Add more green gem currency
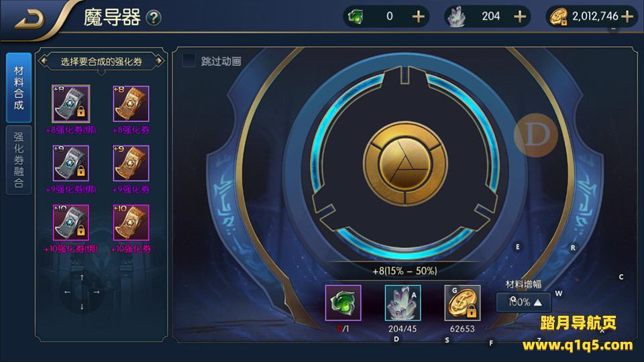The width and height of the screenshot is (644, 362). pyautogui.click(x=418, y=16)
